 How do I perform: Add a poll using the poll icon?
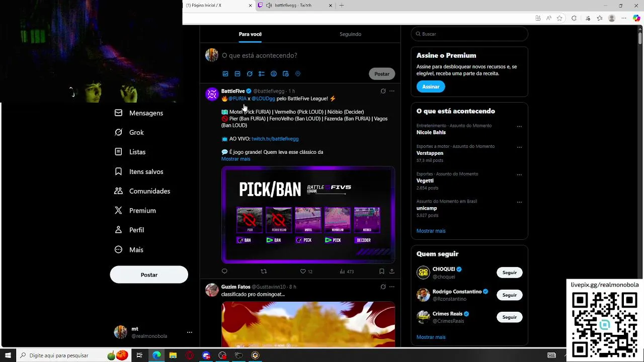coord(262,74)
